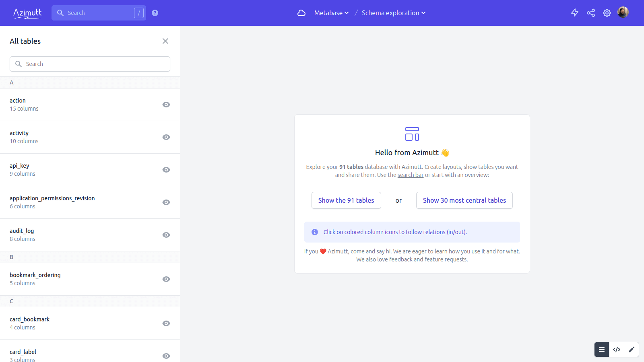Open the feedback and feature requests link
The width and height of the screenshot is (644, 362).
click(x=428, y=259)
